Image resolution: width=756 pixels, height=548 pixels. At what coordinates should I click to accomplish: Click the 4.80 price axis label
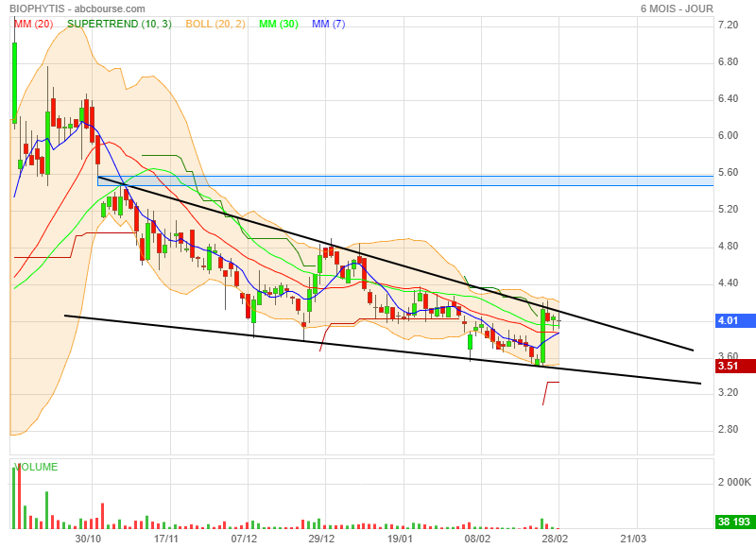[x=728, y=247]
